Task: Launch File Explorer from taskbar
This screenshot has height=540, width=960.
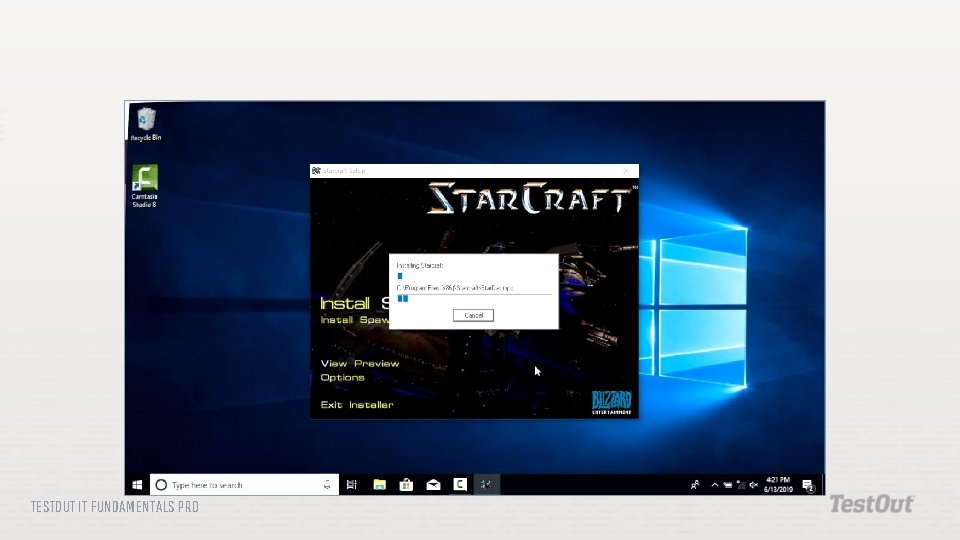Action: [380, 485]
